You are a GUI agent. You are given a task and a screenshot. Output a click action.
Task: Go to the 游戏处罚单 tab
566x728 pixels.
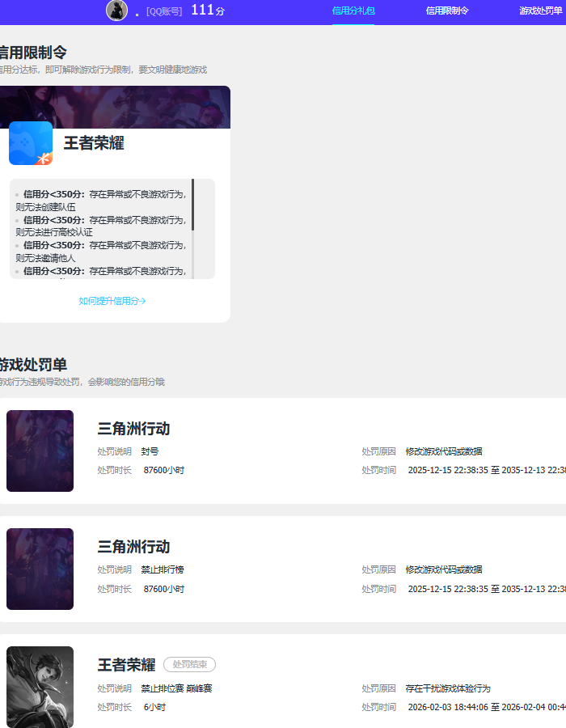[x=540, y=11]
